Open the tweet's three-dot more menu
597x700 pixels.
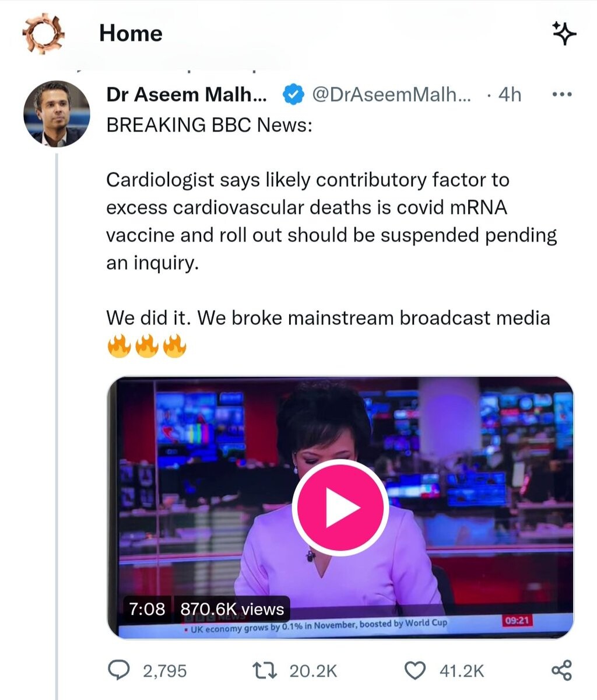[562, 94]
